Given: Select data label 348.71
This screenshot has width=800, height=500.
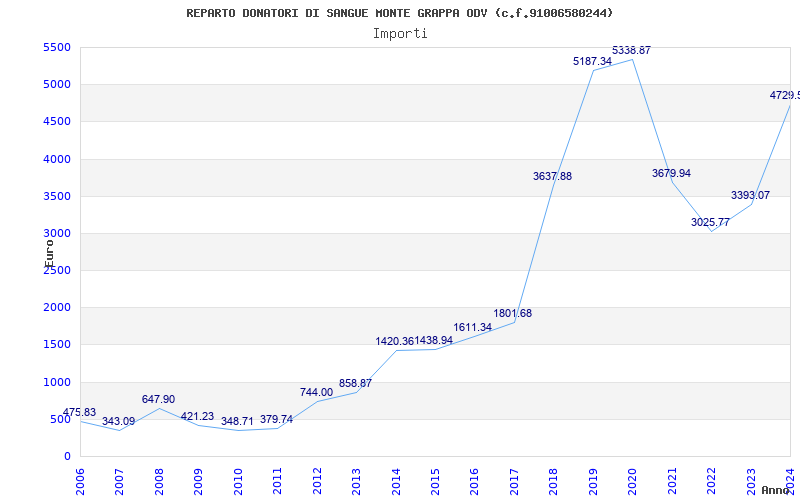Looking at the screenshot, I should (x=237, y=421).
